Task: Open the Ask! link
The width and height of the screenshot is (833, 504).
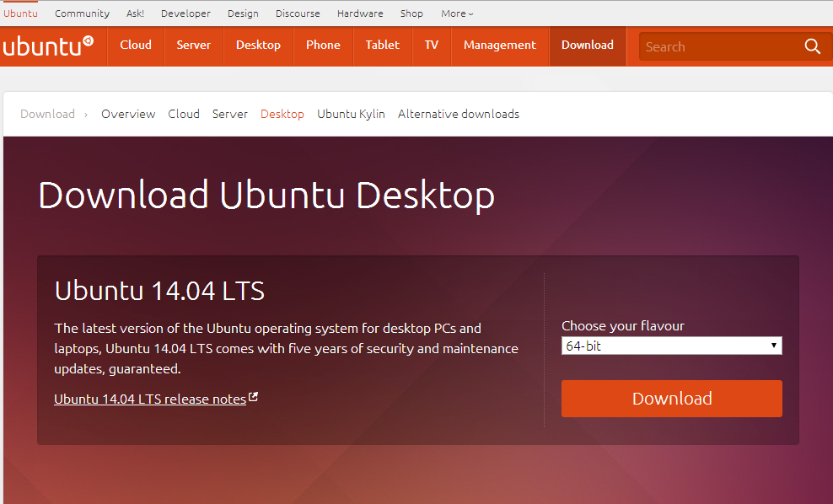Action: [135, 13]
